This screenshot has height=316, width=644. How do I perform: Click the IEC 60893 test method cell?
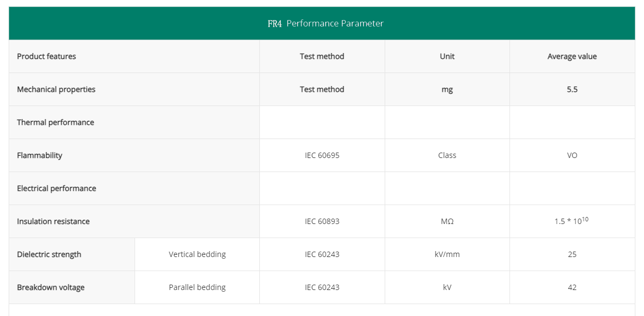(322, 221)
